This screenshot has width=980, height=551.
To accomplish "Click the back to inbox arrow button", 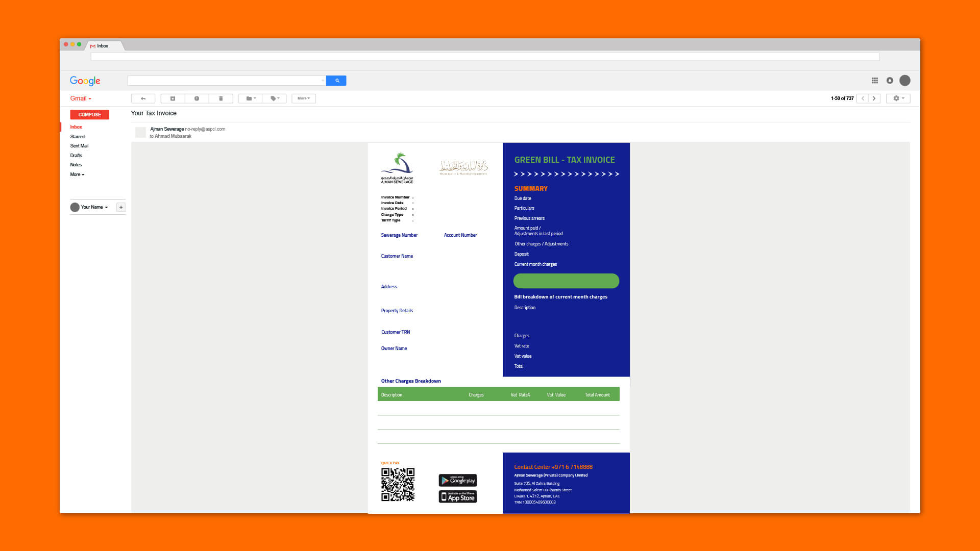I will pyautogui.click(x=143, y=98).
